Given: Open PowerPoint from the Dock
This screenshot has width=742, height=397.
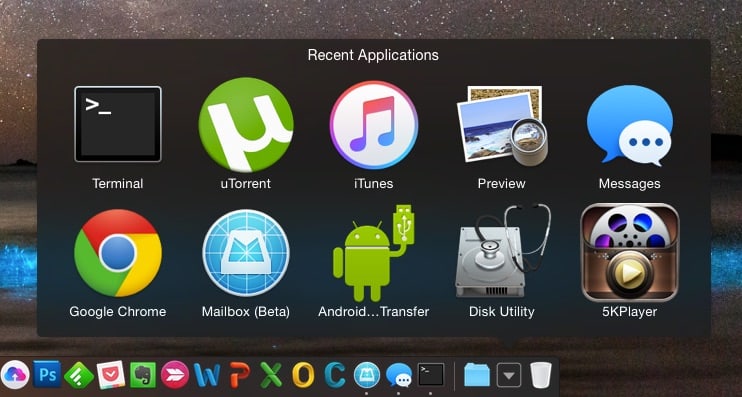Looking at the screenshot, I should click(239, 375).
